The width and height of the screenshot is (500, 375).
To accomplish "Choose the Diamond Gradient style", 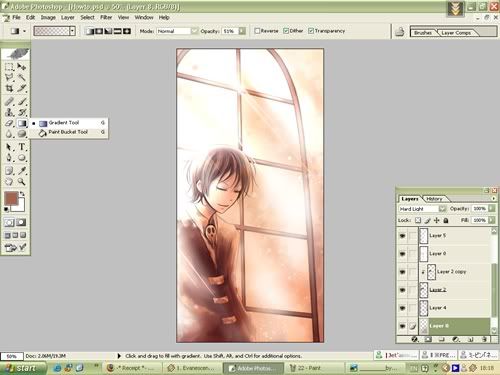I will (x=127, y=31).
